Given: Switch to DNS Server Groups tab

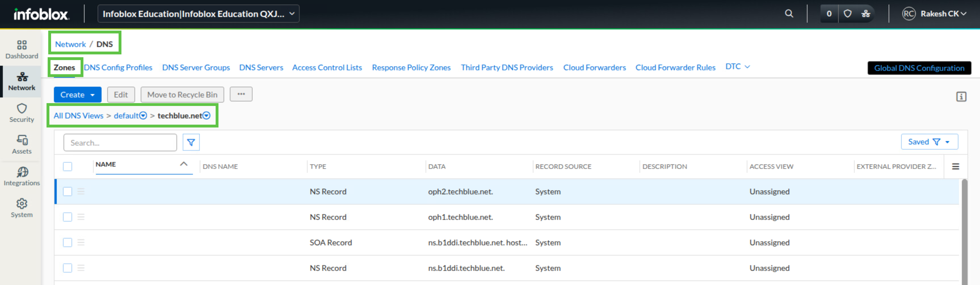Looking at the screenshot, I should [x=196, y=67].
